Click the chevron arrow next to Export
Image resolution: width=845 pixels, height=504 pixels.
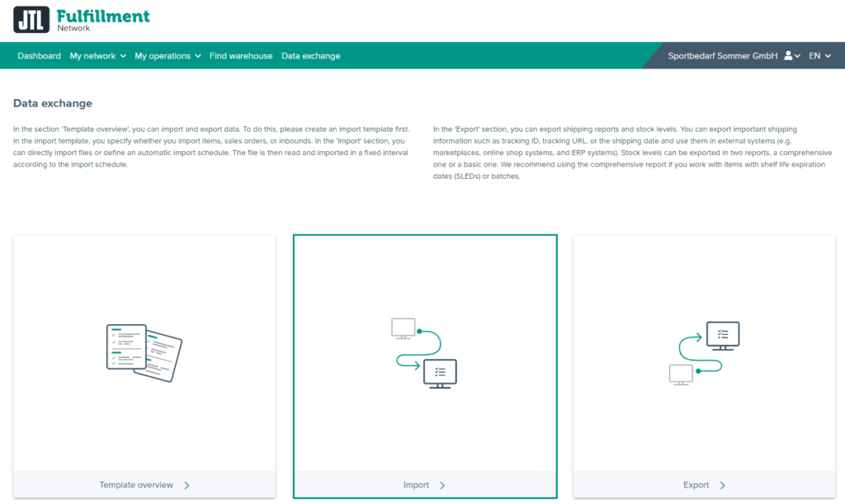(x=723, y=485)
